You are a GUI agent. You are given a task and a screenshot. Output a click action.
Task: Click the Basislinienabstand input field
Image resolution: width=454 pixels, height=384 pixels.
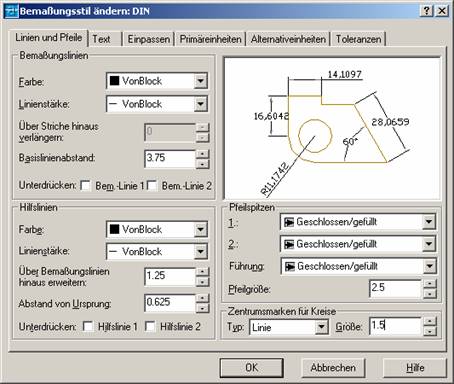click(x=170, y=158)
